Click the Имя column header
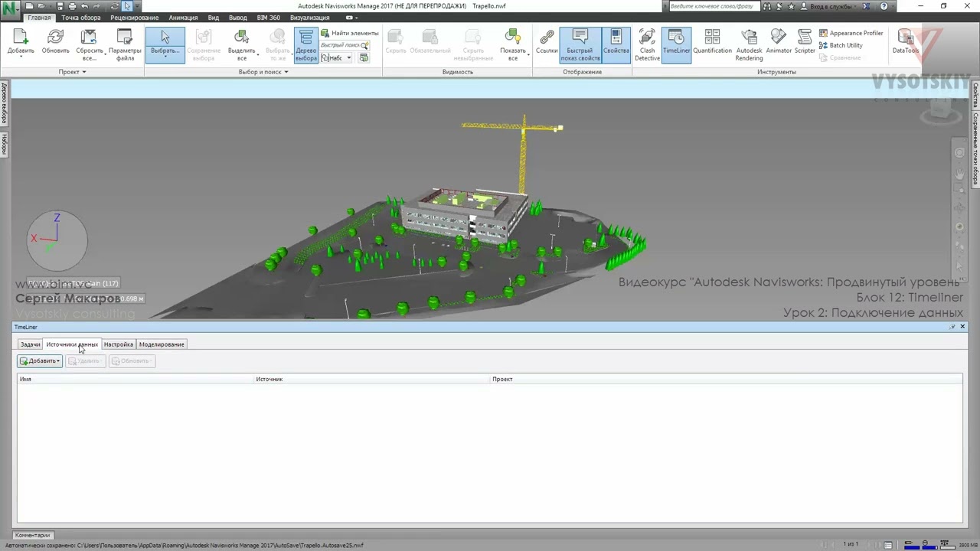Screen dimensions: 980x551 [136, 379]
